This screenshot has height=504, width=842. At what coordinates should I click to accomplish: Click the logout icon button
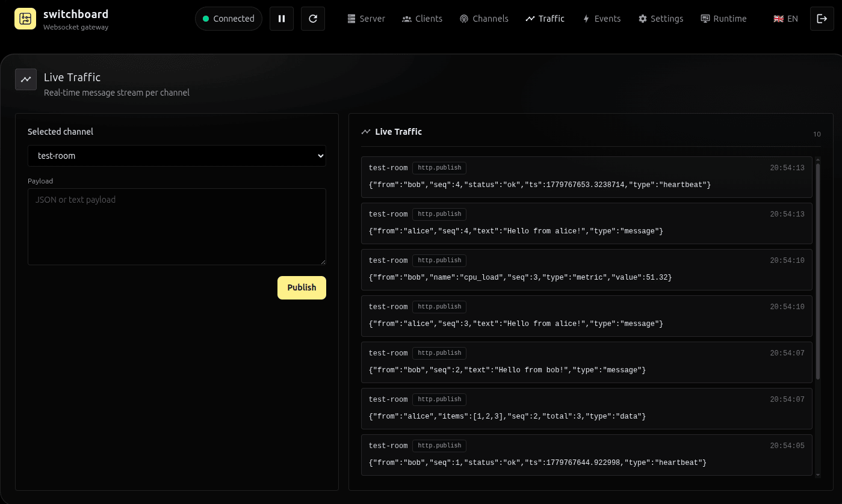click(822, 19)
